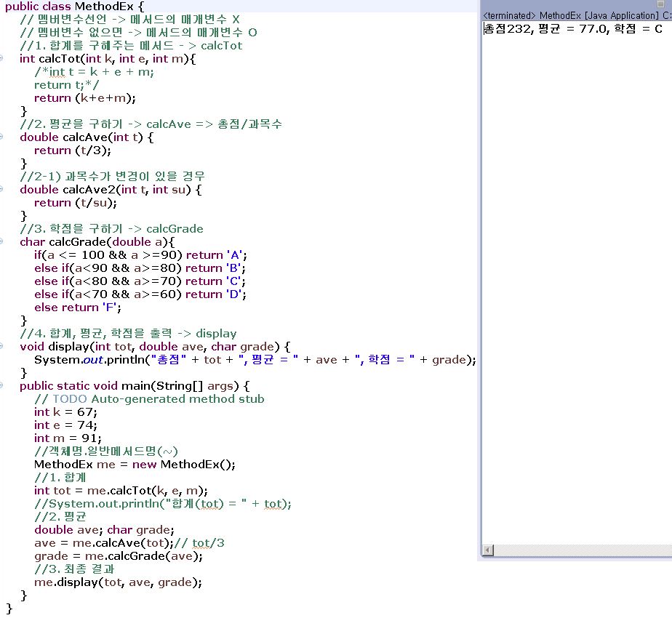Click the 'return (t/su);' statement
Screen dimensions: 672x618
point(76,203)
